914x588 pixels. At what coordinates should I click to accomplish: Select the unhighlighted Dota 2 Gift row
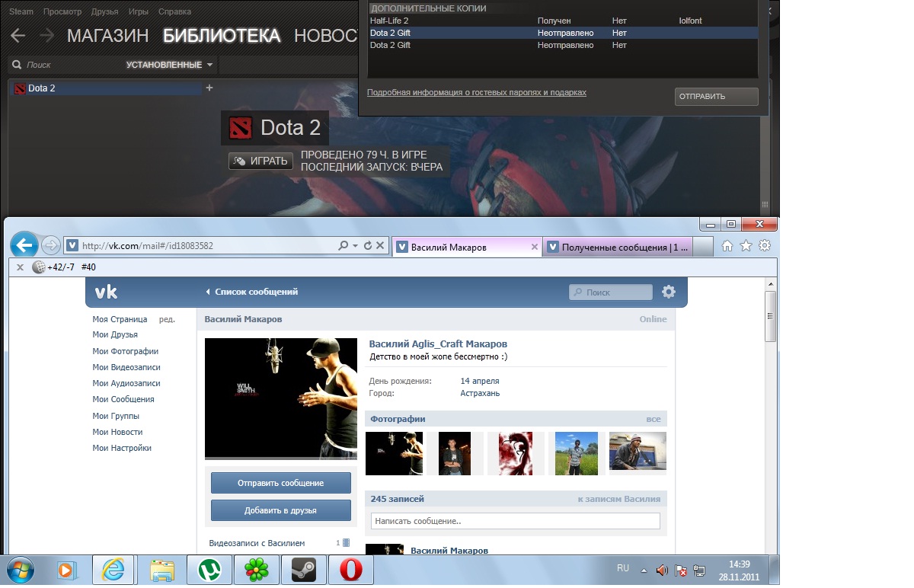click(x=563, y=45)
